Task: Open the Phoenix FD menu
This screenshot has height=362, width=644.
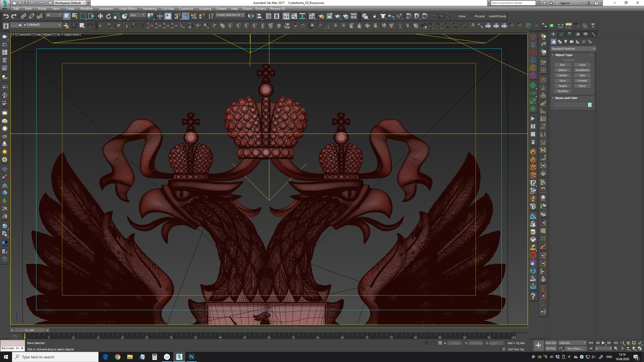Action: 277,9
